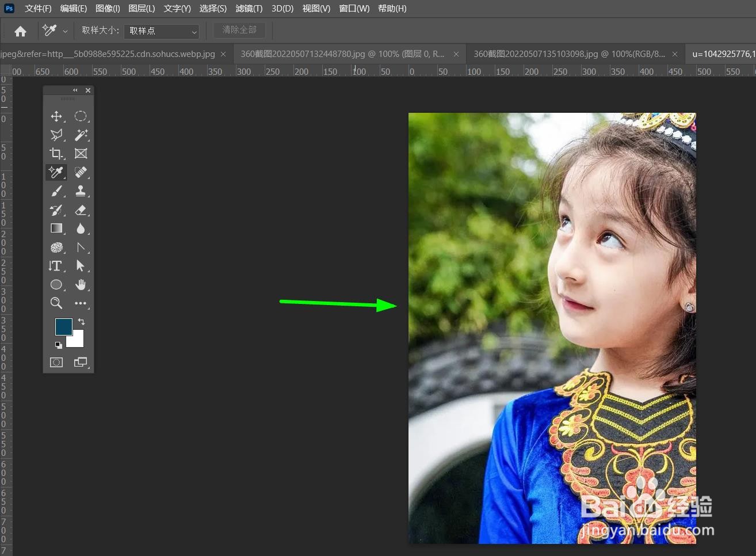Click the girl's photo on canvas
This screenshot has height=556, width=756.
click(552, 328)
